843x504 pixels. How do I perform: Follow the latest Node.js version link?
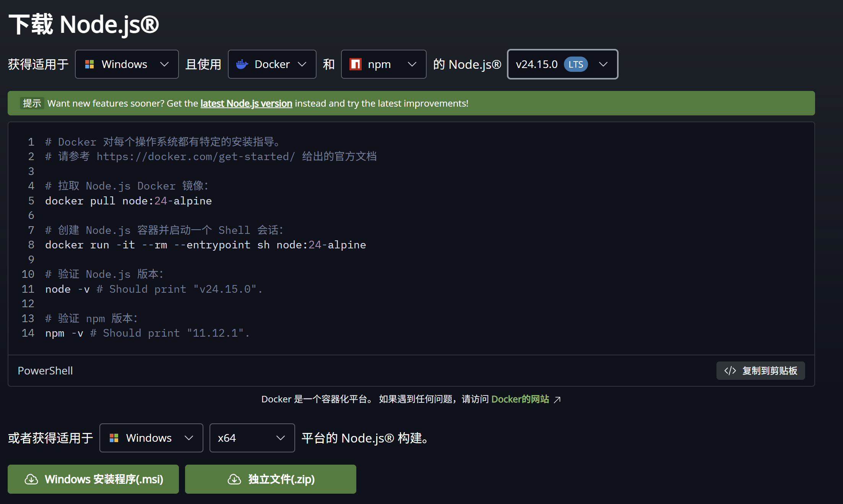coord(246,104)
